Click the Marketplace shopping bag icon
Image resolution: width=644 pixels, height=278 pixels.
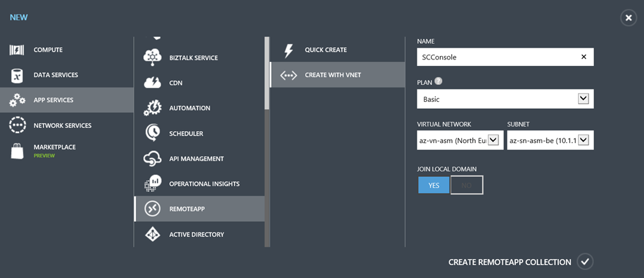pos(17,151)
